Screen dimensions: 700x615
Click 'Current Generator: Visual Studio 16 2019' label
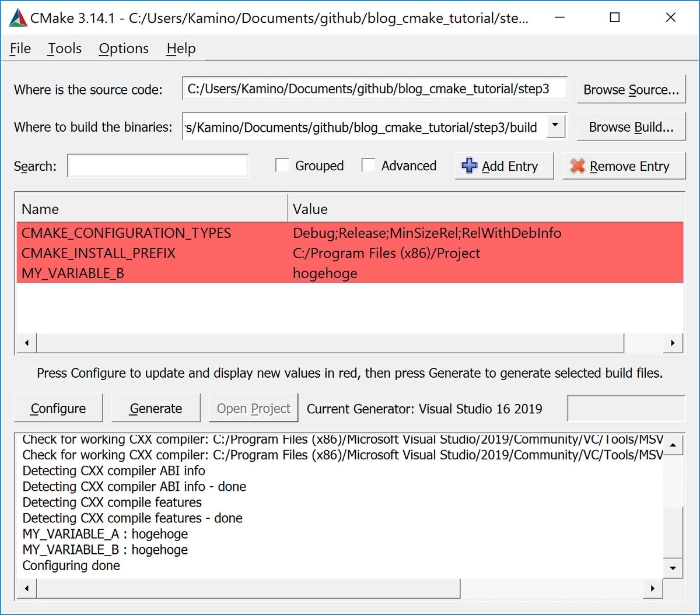coord(425,409)
